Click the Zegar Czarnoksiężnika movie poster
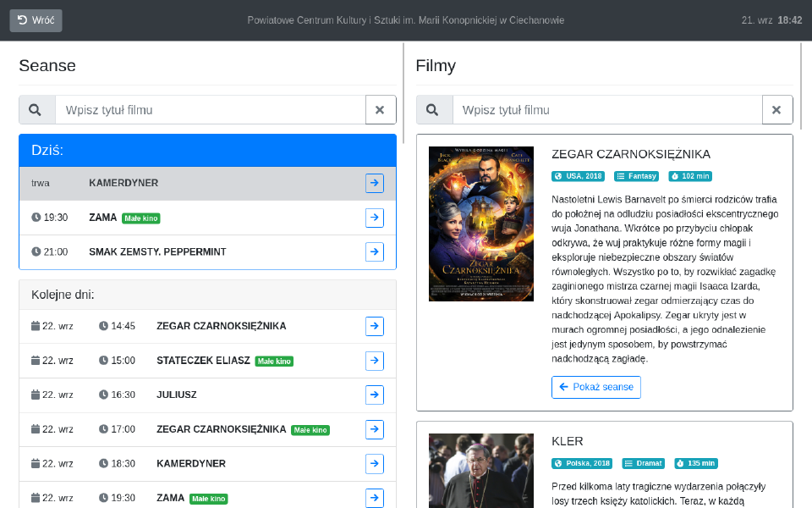The image size is (812, 508). point(481,224)
